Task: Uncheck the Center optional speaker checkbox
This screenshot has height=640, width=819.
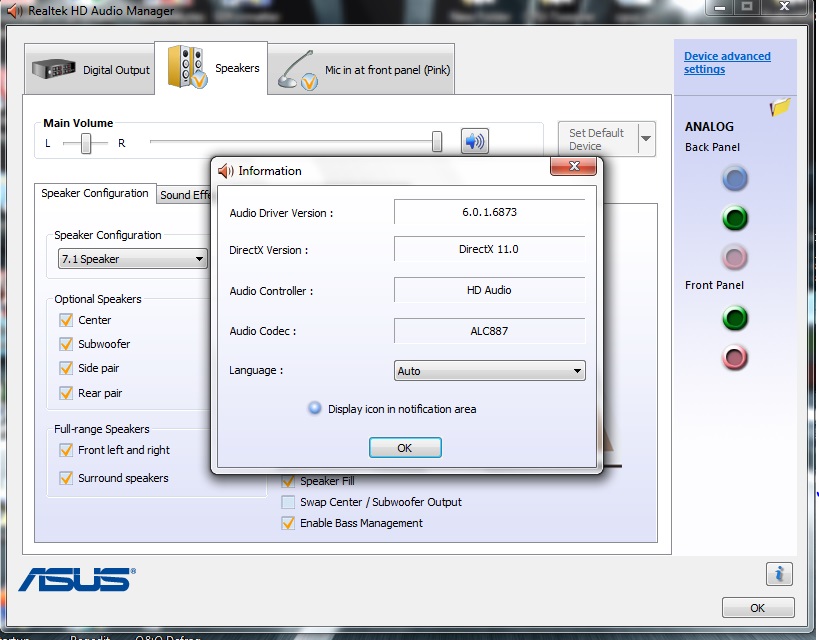Action: coord(66,320)
